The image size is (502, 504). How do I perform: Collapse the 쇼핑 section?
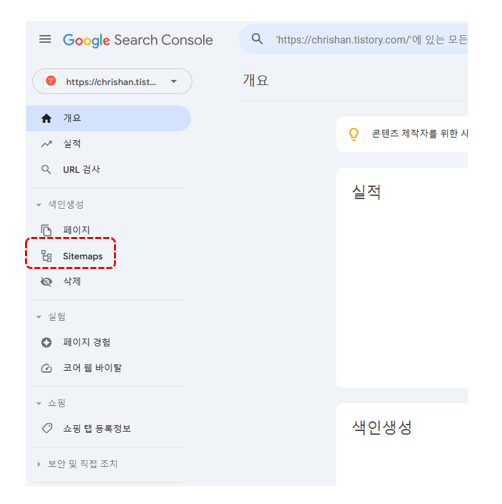[51, 403]
